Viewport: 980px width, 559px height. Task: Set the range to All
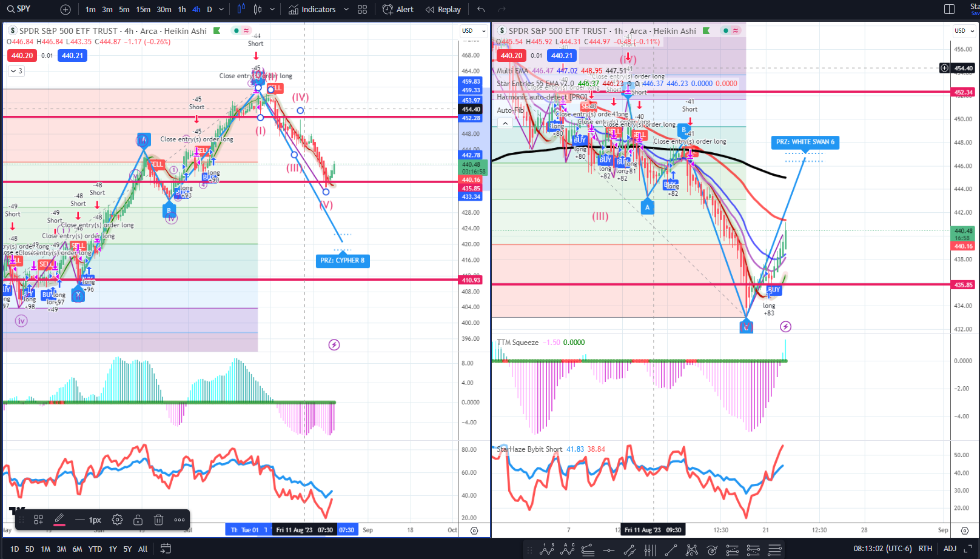(x=143, y=549)
